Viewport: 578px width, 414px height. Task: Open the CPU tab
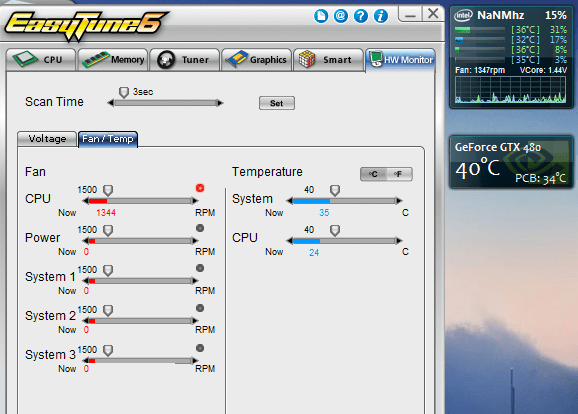point(41,59)
